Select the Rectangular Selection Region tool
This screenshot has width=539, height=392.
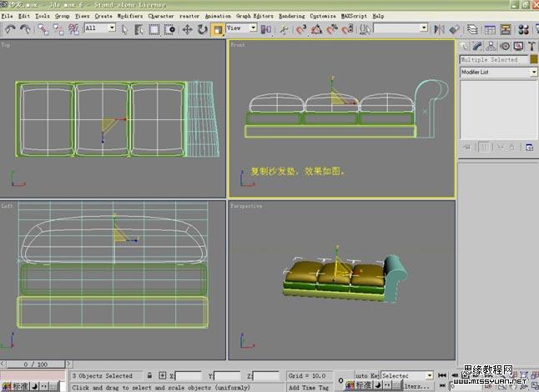pyautogui.click(x=154, y=30)
